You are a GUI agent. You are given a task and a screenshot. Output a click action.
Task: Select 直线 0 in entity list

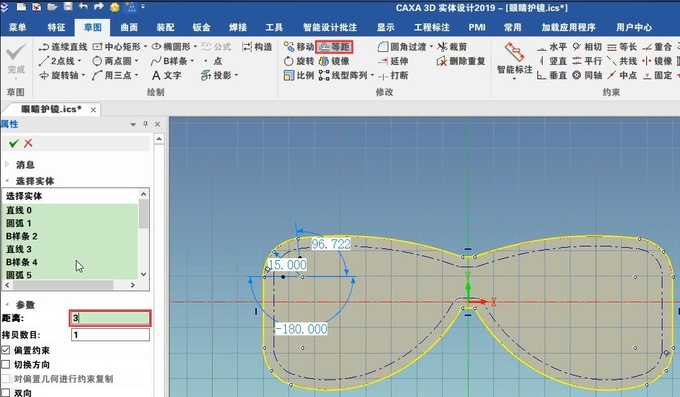coord(70,210)
